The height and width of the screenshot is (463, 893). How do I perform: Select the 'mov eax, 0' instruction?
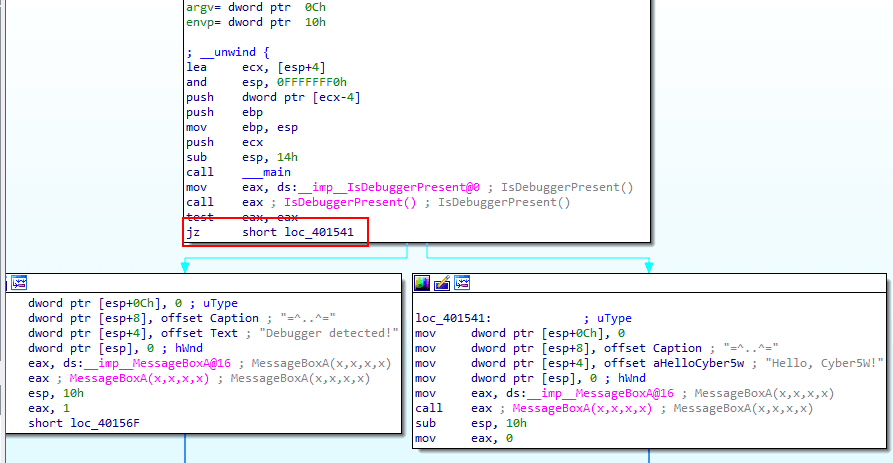tap(464, 439)
